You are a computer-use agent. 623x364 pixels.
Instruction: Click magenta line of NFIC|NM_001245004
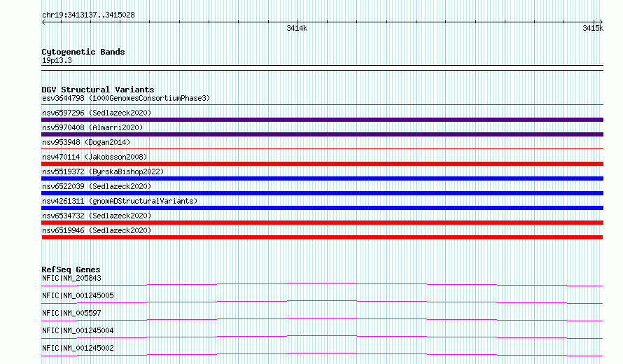pyautogui.click(x=322, y=337)
